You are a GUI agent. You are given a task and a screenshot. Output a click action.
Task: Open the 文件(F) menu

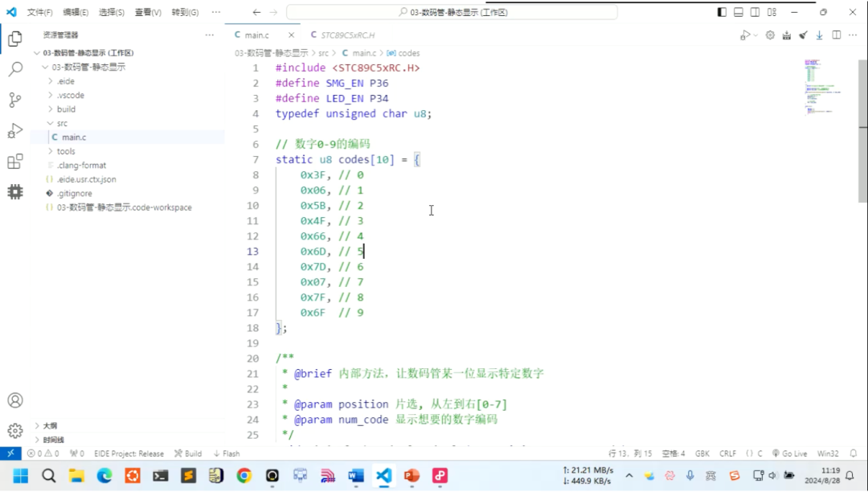pyautogui.click(x=40, y=12)
